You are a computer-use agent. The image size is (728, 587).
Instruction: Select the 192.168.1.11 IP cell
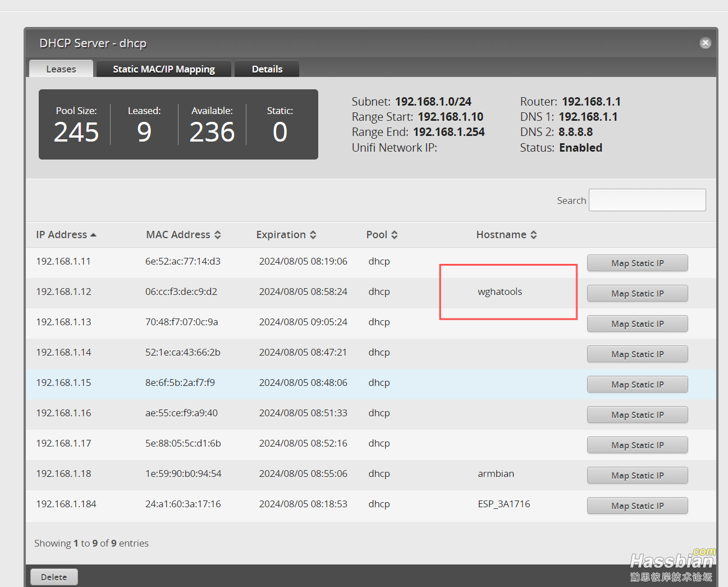coord(63,261)
